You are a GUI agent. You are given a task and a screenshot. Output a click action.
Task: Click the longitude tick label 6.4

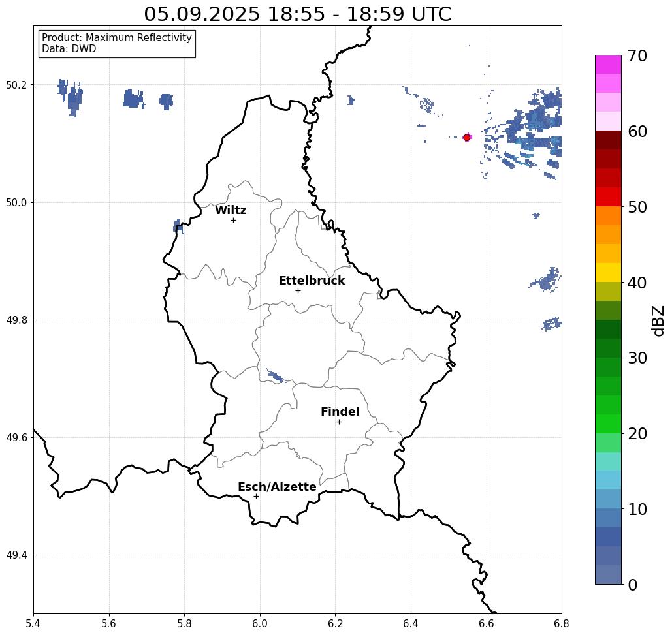click(x=411, y=623)
